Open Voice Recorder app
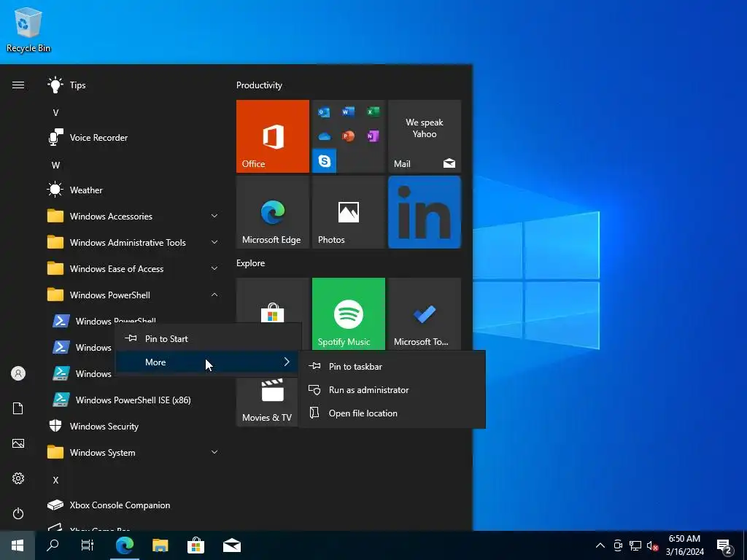 [x=133, y=138]
